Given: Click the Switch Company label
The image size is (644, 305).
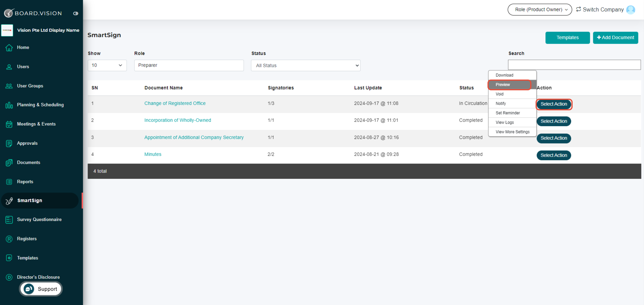Looking at the screenshot, I should pyautogui.click(x=603, y=10).
